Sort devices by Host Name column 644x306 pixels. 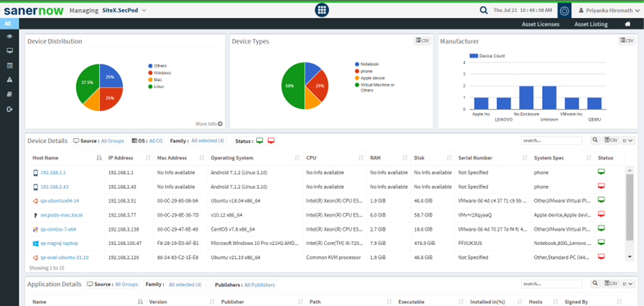coord(67,158)
